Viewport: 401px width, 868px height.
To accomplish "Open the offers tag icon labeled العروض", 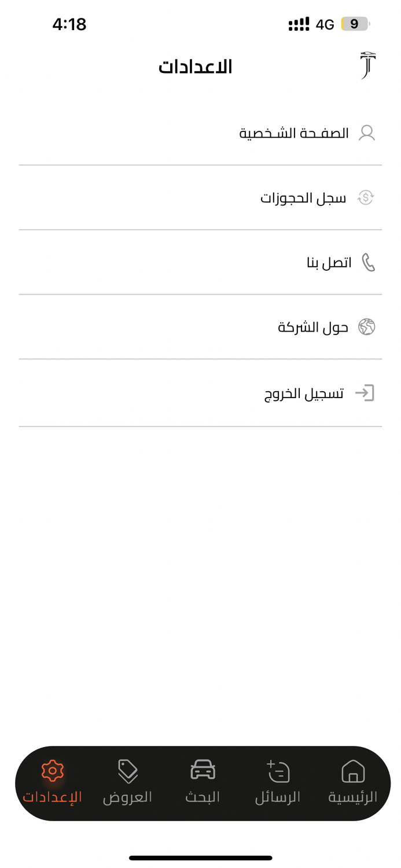I will click(x=127, y=770).
